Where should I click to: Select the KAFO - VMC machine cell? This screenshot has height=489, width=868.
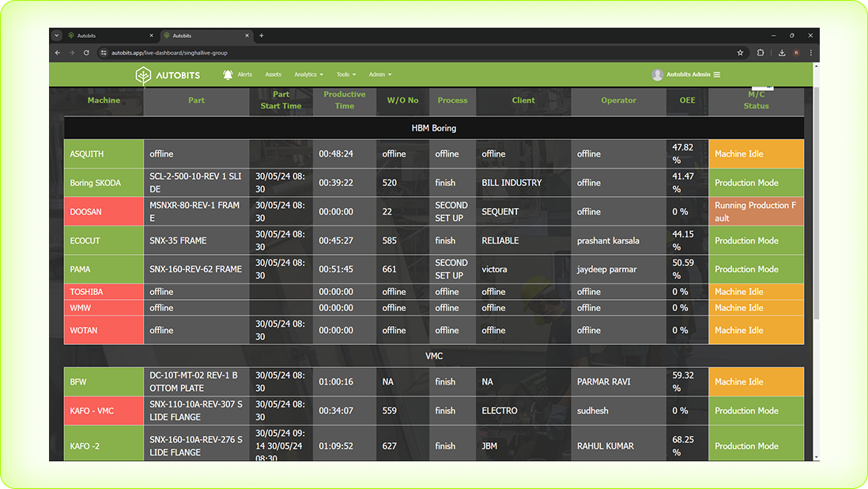tap(104, 411)
